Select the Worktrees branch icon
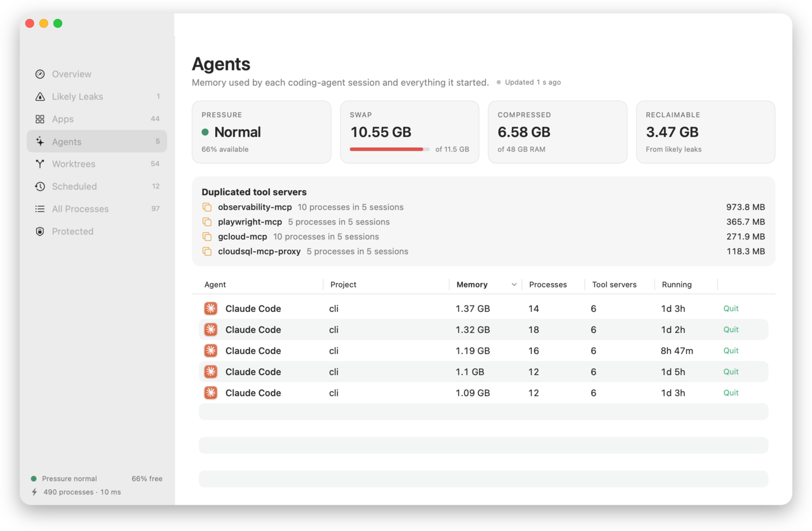Image resolution: width=812 pixels, height=531 pixels. coord(40,164)
